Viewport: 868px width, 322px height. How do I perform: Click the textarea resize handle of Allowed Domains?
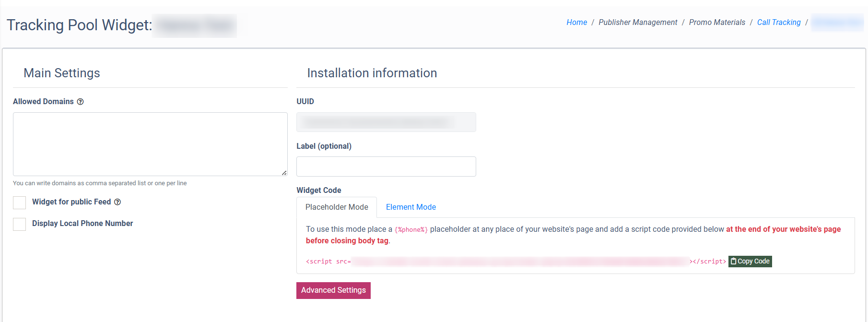pyautogui.click(x=284, y=173)
